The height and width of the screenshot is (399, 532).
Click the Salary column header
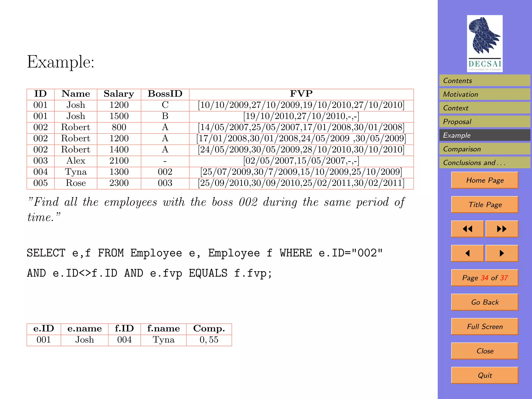point(119,94)
